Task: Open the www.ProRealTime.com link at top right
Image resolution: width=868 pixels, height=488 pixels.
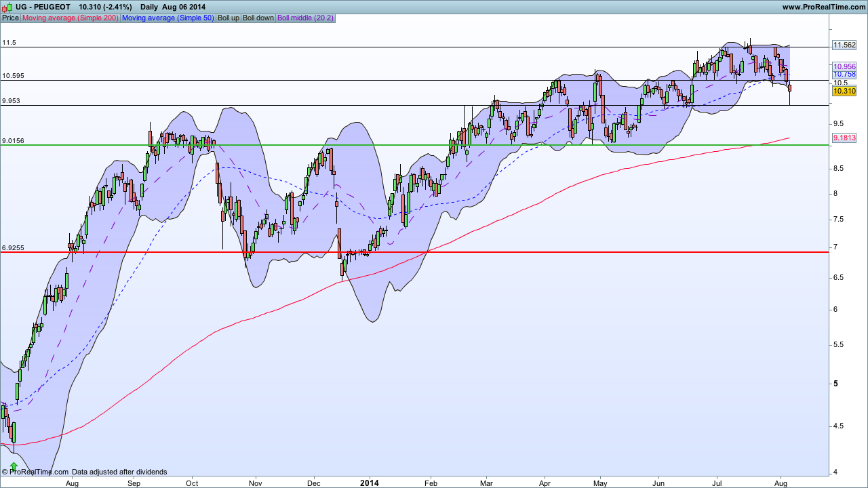Action: pos(823,7)
